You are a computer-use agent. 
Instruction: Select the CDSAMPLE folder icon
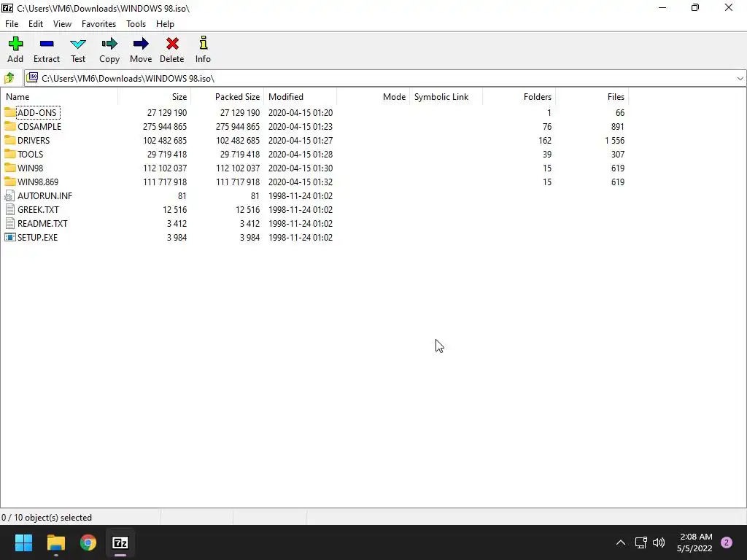(10, 126)
